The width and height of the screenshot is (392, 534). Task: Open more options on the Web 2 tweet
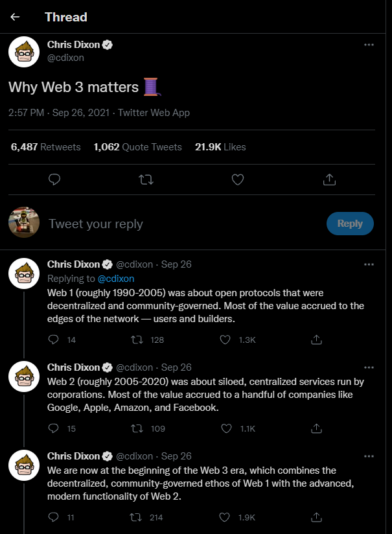tap(369, 367)
